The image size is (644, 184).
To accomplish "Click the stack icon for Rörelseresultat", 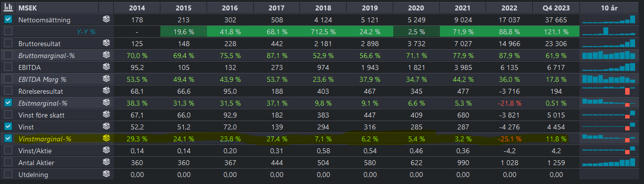I will tap(106, 91).
